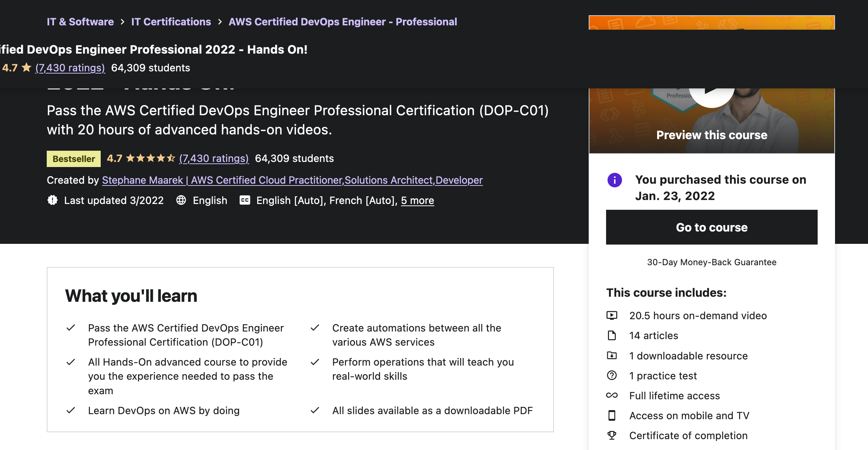Screen dimensions: 868x450
Task: Click the chevron after IT Certifications
Action: tap(220, 22)
